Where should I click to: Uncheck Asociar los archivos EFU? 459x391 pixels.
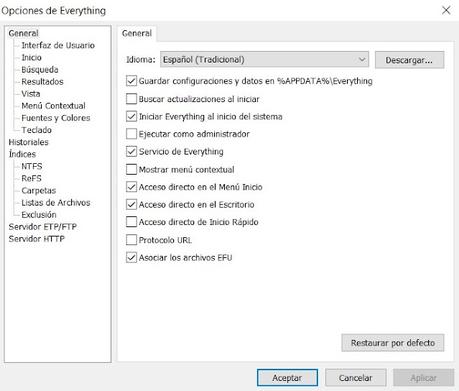pos(131,257)
